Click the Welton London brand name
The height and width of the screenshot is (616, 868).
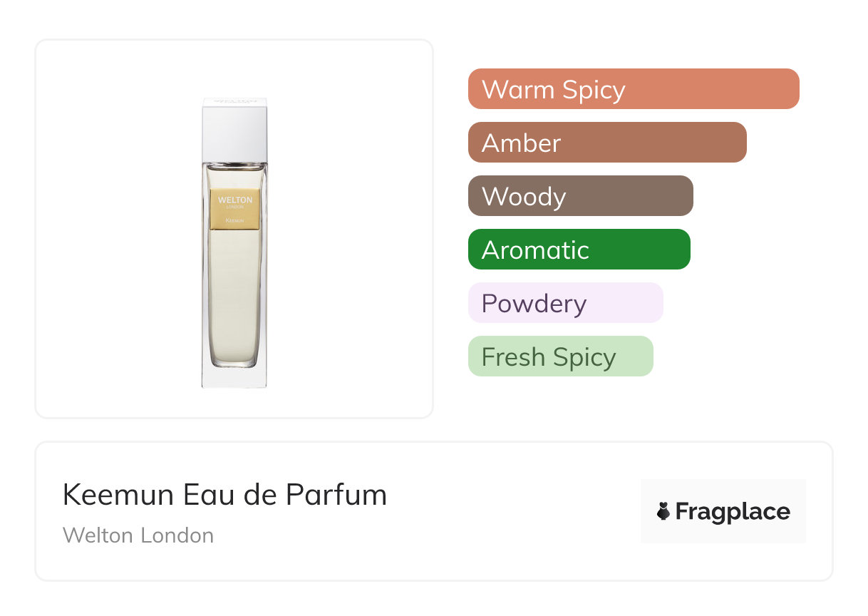click(x=138, y=535)
